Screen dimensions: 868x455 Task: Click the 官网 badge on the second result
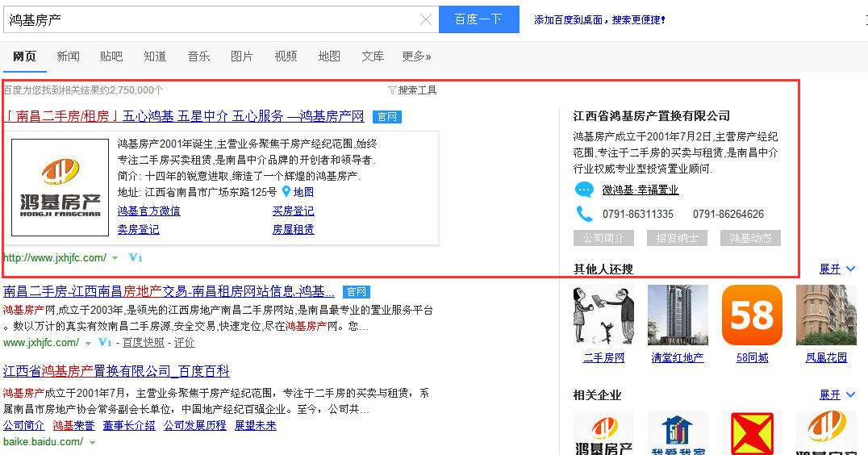(x=357, y=292)
